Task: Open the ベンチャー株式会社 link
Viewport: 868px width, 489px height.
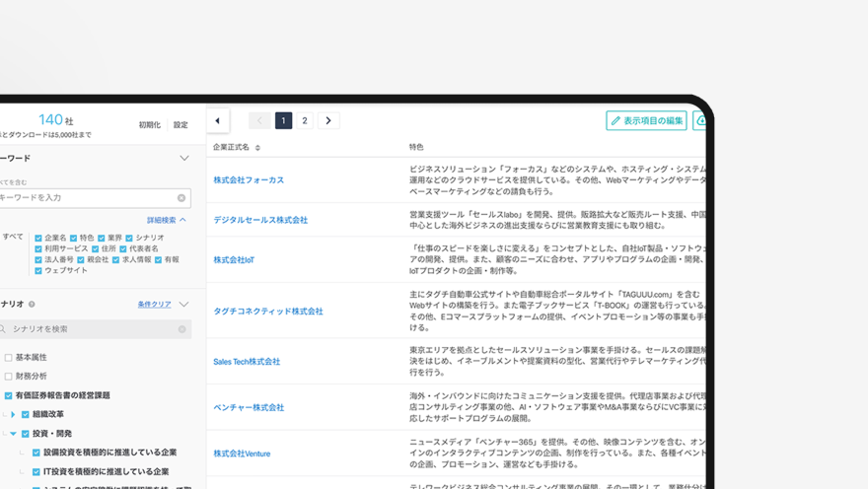Action: [249, 408]
